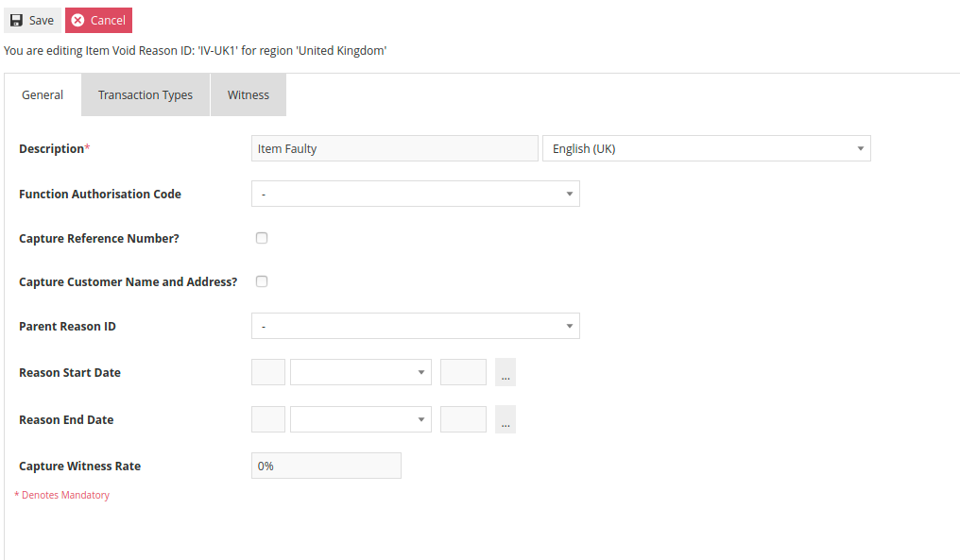The height and width of the screenshot is (560, 960).
Task: Open the Parent Reason ID dropdown
Action: [416, 326]
